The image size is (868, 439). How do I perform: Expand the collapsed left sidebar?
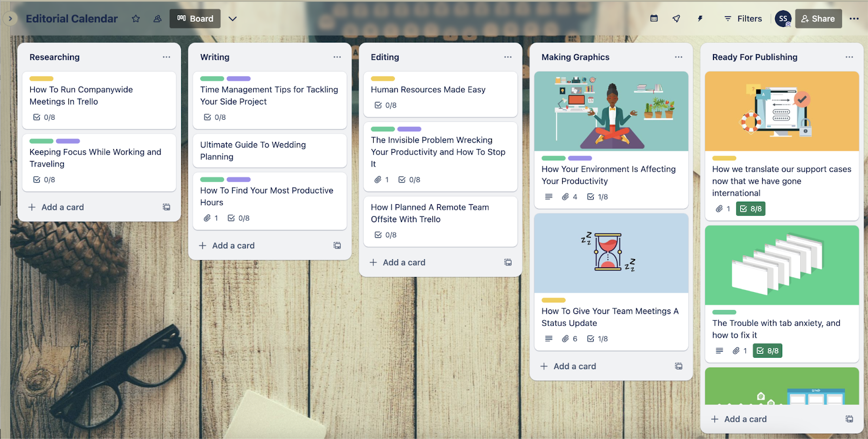pos(10,18)
